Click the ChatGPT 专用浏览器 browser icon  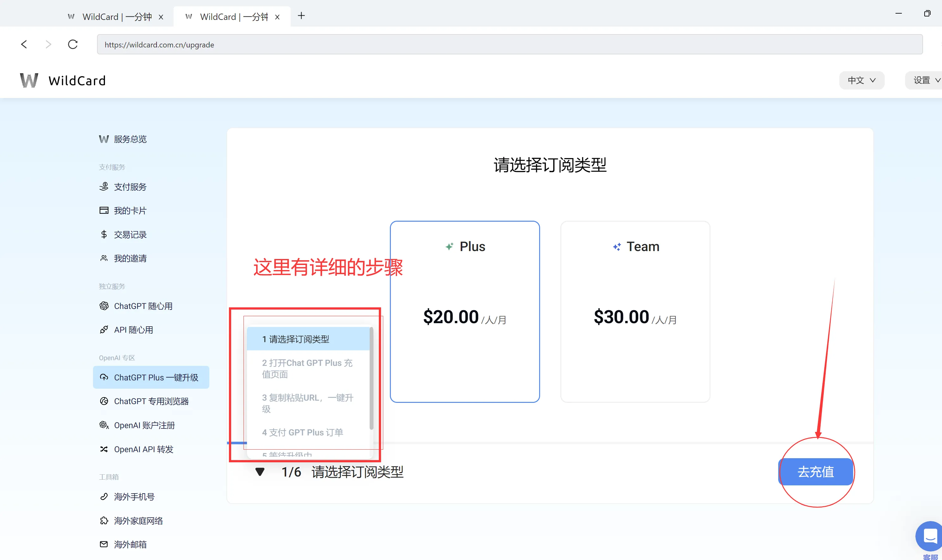[x=104, y=401]
